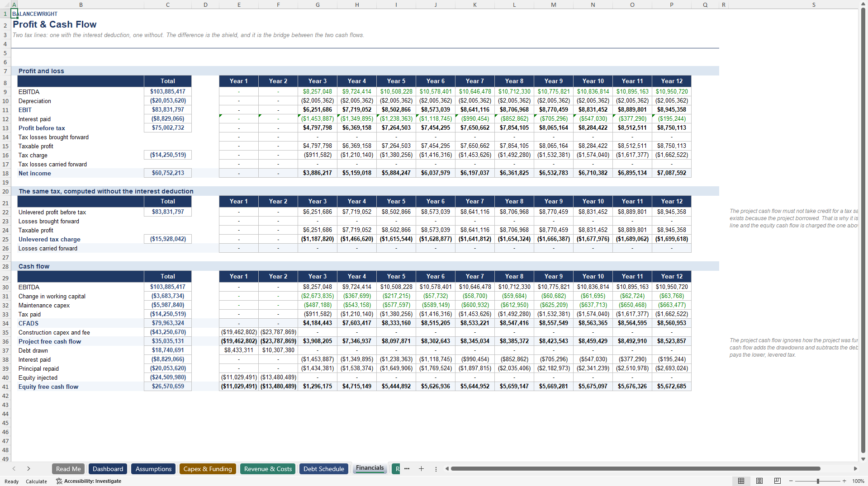The height and width of the screenshot is (486, 868).
Task: Click Debt drawn Year 1 value $8,433,311
Action: 239,350
